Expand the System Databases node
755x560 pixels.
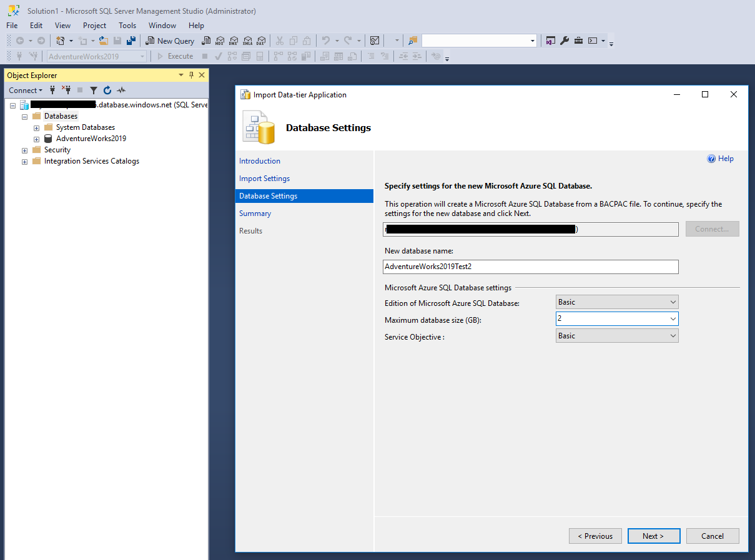coord(37,127)
